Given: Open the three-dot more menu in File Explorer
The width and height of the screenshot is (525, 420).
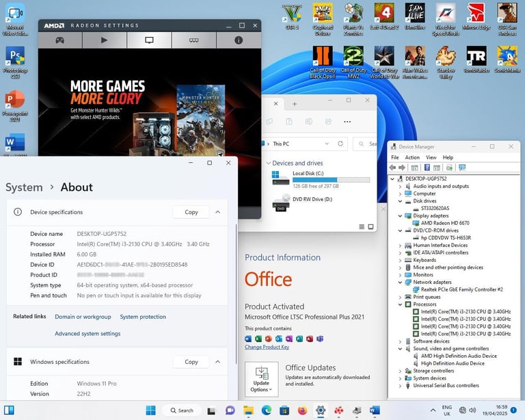Looking at the screenshot, I should [x=347, y=122].
